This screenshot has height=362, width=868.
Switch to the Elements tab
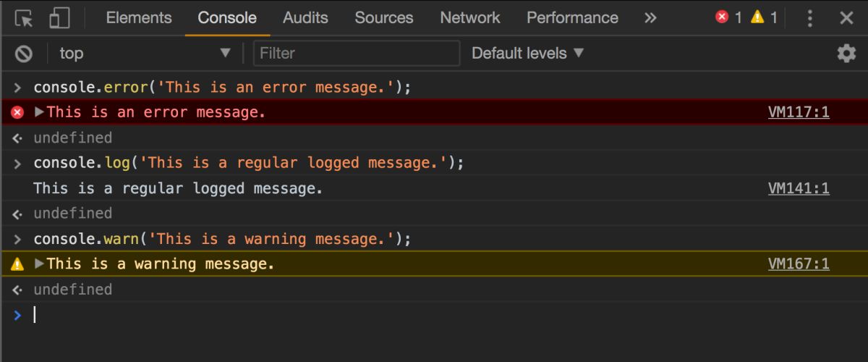coord(139,18)
